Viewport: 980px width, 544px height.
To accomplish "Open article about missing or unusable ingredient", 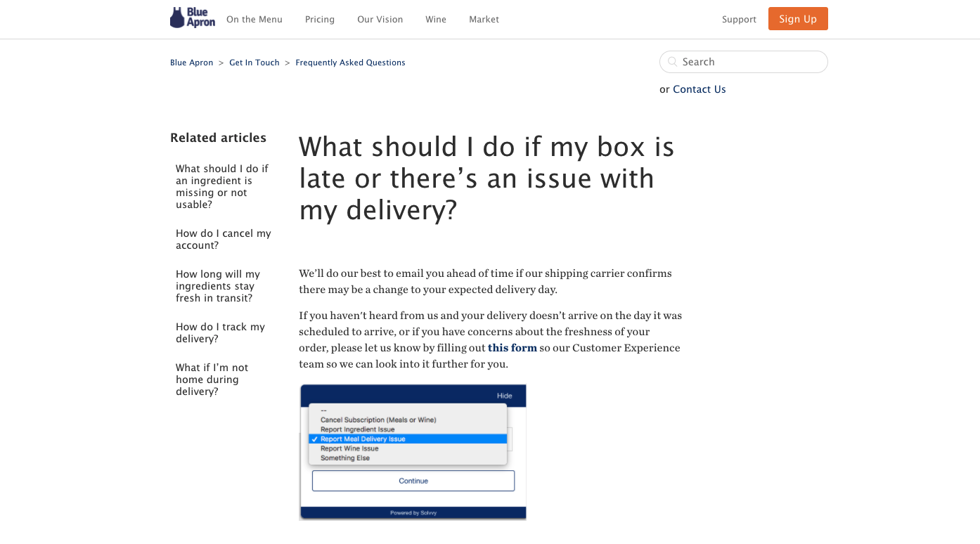I will point(222,187).
